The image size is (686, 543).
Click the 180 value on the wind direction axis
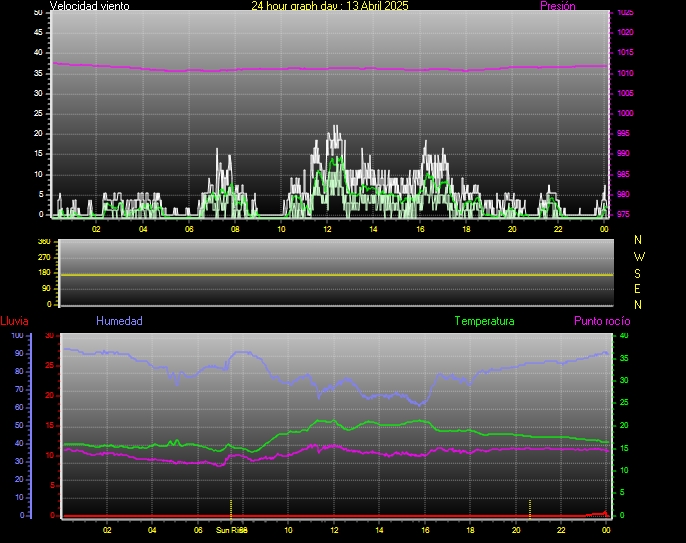(x=44, y=273)
